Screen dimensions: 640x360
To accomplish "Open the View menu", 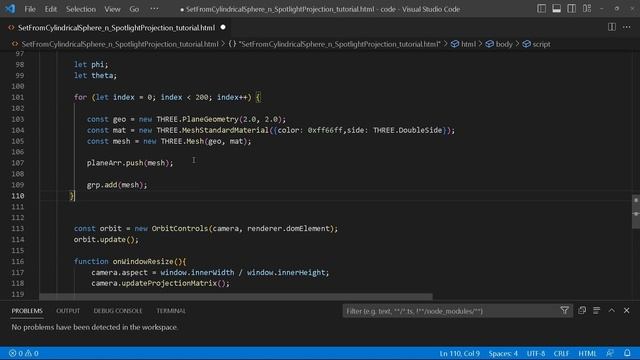I will pyautogui.click(x=112, y=9).
